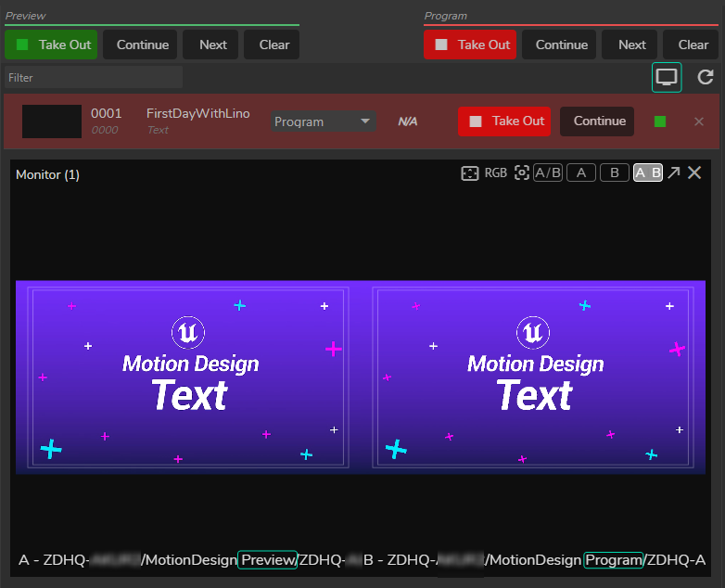Click the focus target icon in Monitor toolbar
This screenshot has height=588, width=725.
522,173
